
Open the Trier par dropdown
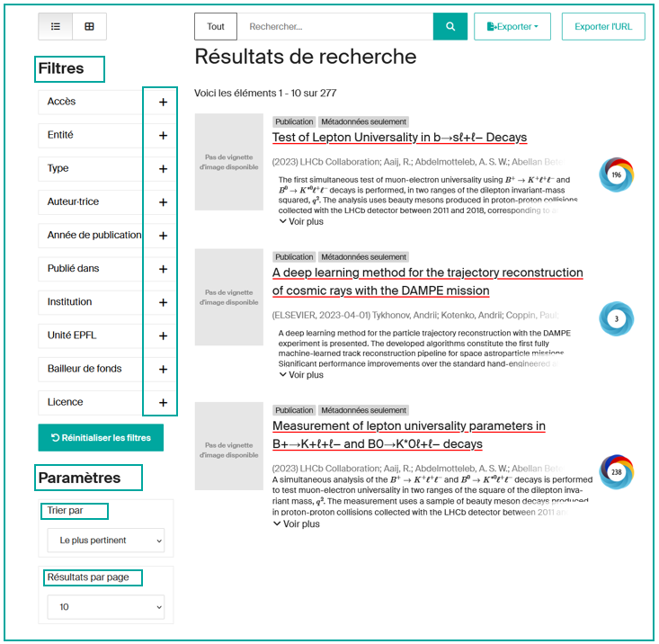point(106,541)
